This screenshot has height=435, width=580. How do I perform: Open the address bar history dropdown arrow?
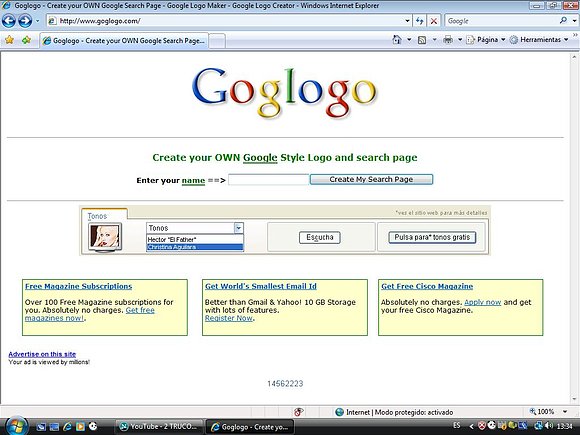point(407,21)
